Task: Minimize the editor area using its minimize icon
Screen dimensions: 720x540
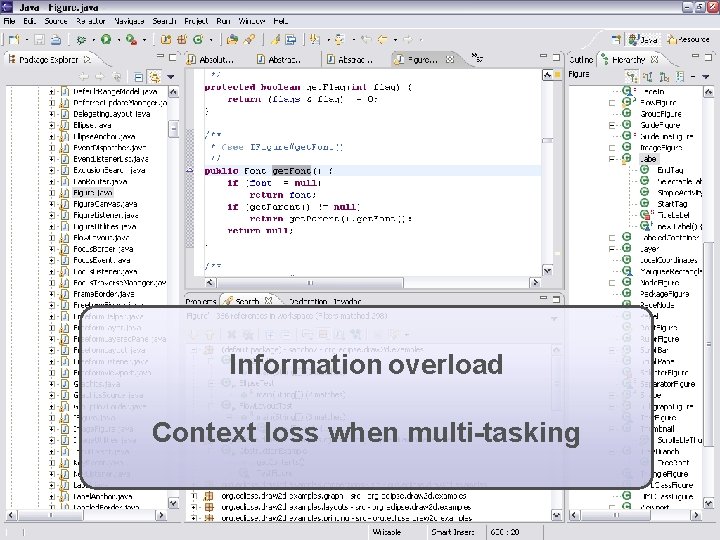Action: 543,57
